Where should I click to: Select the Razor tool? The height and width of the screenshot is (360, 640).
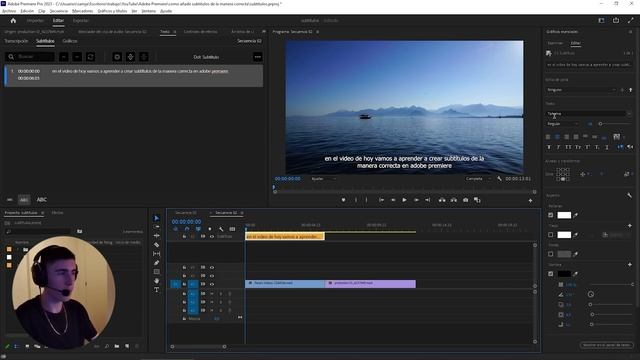coord(157,245)
